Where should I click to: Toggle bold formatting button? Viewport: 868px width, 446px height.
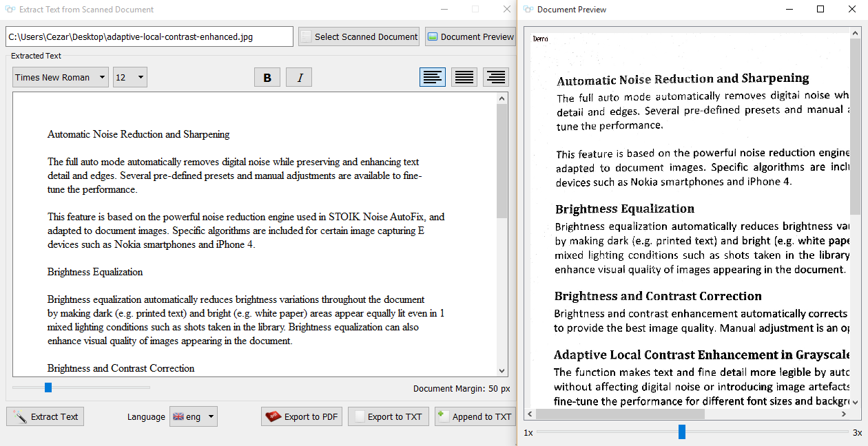267,77
